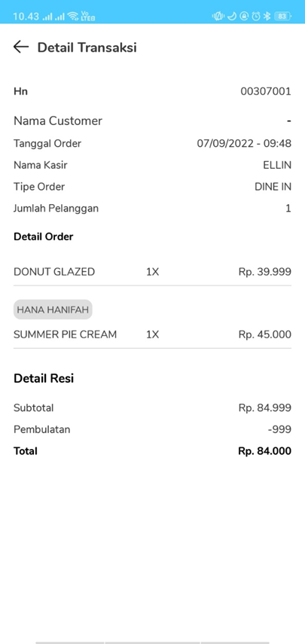Tap the transaction number 00307001
The height and width of the screenshot is (644, 305).
pyautogui.click(x=266, y=91)
